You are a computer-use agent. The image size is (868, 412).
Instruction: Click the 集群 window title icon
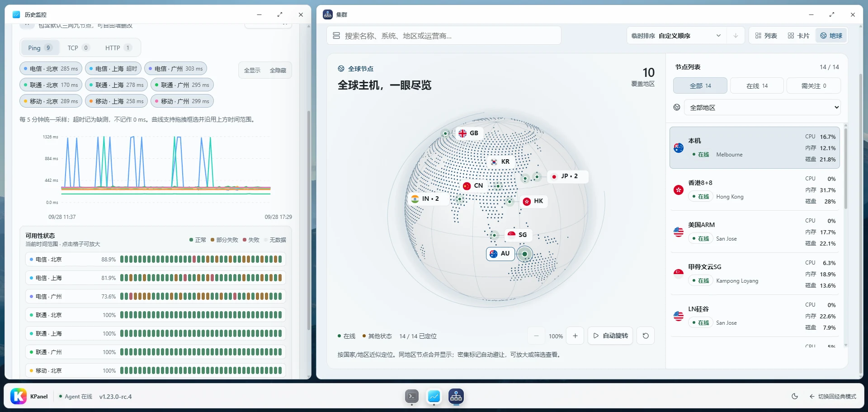(x=328, y=14)
